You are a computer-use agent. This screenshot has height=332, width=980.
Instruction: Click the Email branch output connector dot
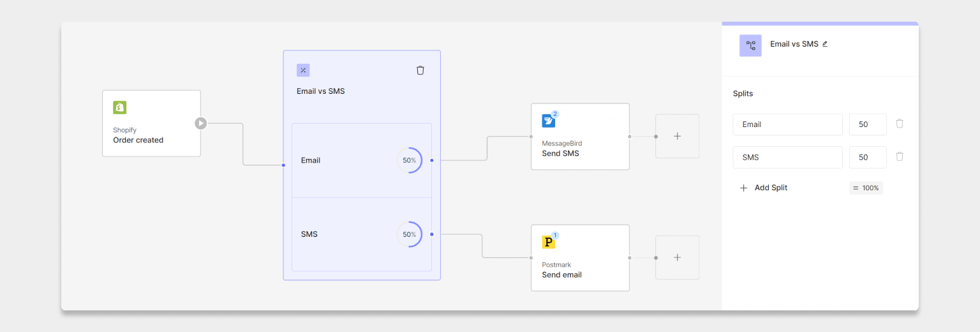pos(432,160)
